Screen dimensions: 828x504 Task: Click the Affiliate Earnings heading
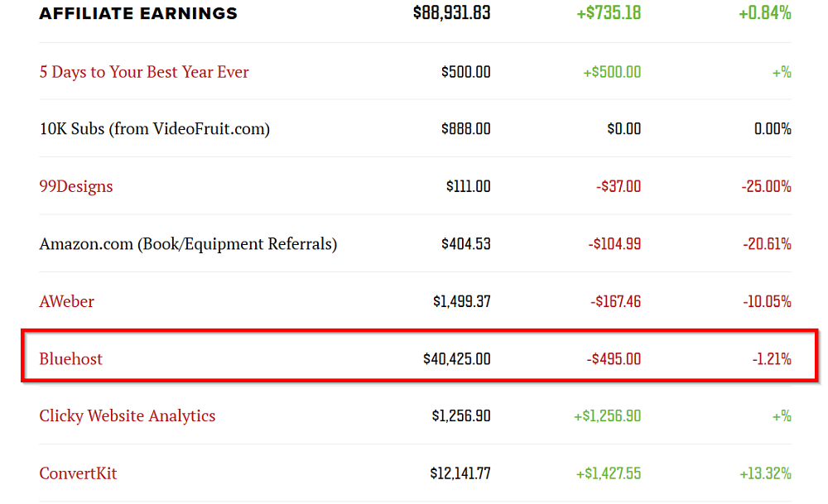138,13
